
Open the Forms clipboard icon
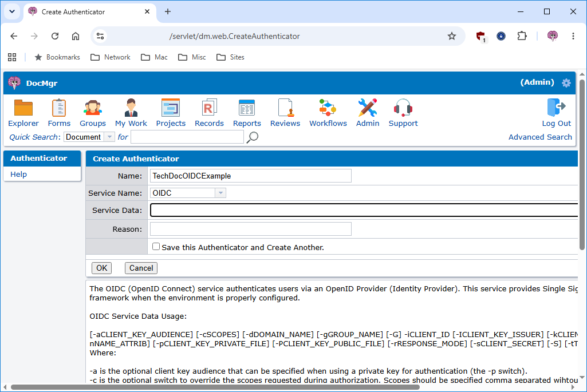[x=59, y=108]
